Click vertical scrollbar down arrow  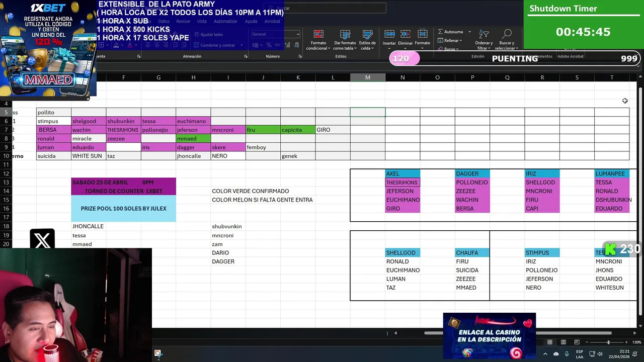pos(640,326)
